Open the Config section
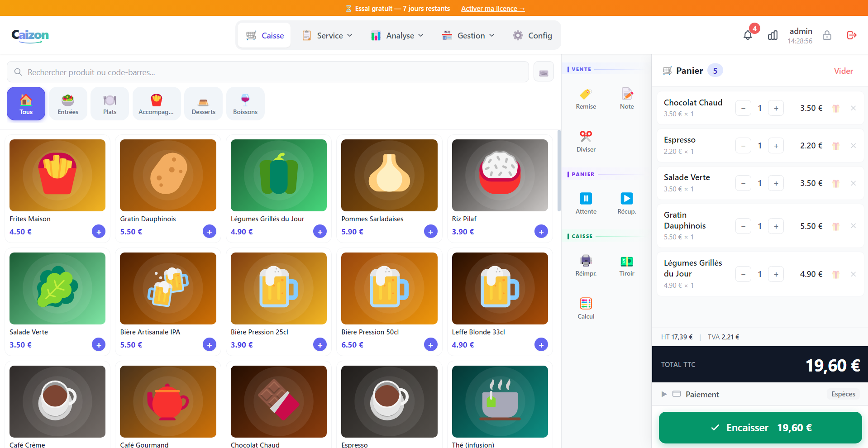The image size is (868, 448). pyautogui.click(x=532, y=35)
